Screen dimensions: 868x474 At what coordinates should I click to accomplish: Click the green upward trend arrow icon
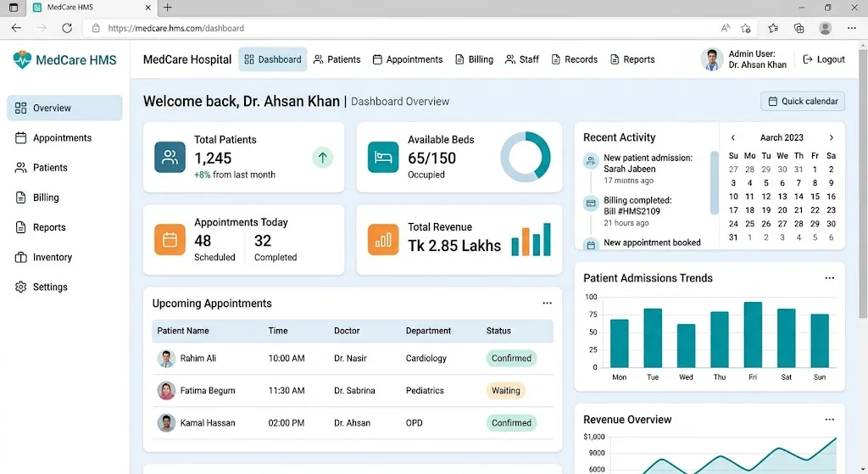point(322,157)
